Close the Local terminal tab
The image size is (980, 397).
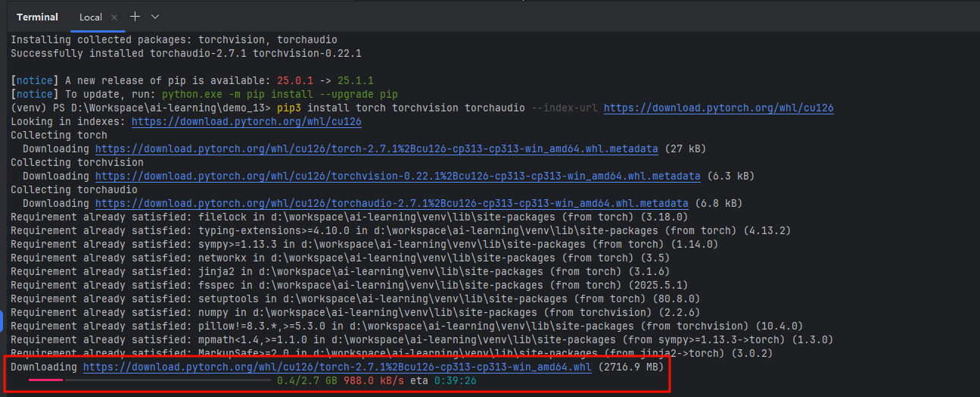click(x=114, y=17)
